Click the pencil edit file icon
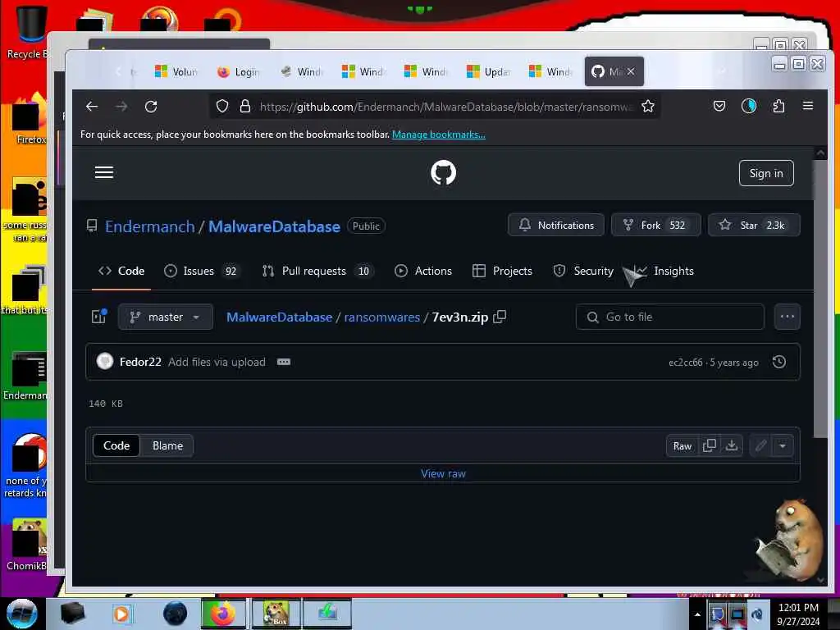 coord(760,445)
